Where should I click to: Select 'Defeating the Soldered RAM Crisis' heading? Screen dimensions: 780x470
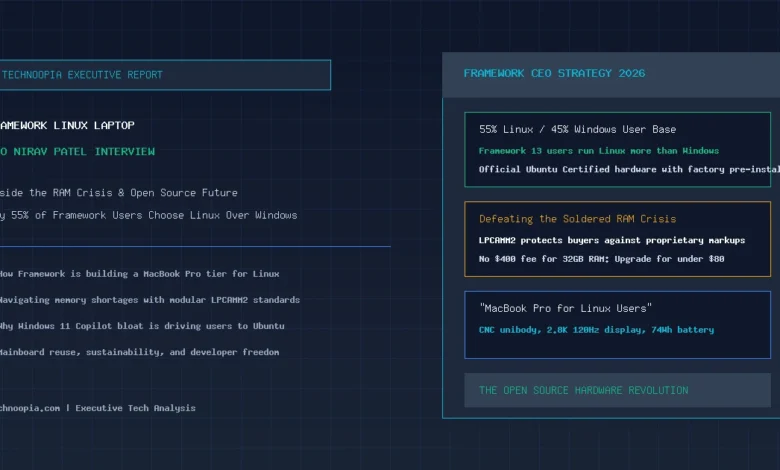coord(577,219)
